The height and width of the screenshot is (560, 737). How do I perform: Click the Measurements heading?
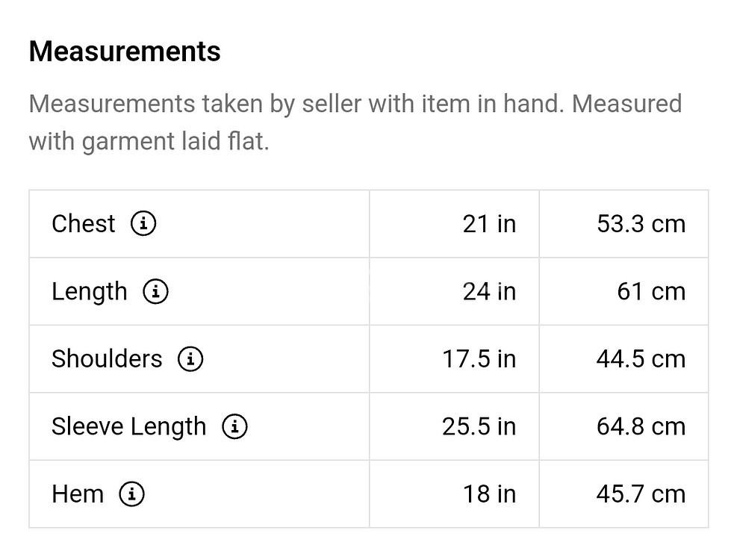125,52
